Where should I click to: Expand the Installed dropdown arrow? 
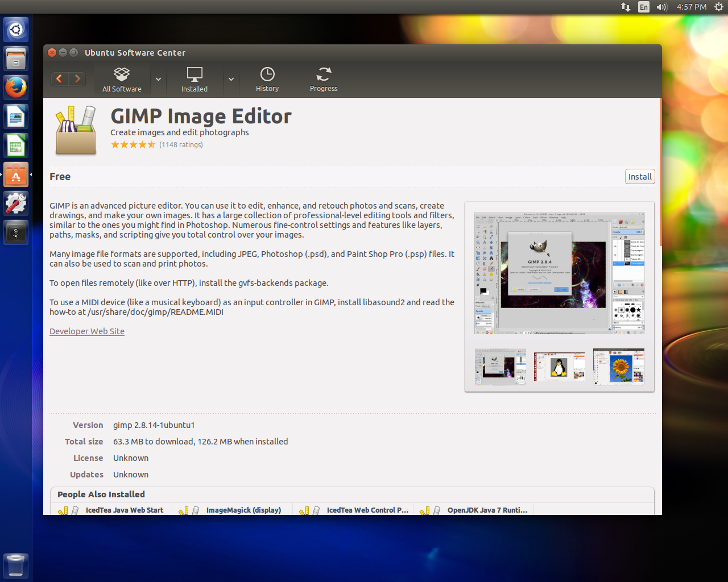[x=231, y=80]
